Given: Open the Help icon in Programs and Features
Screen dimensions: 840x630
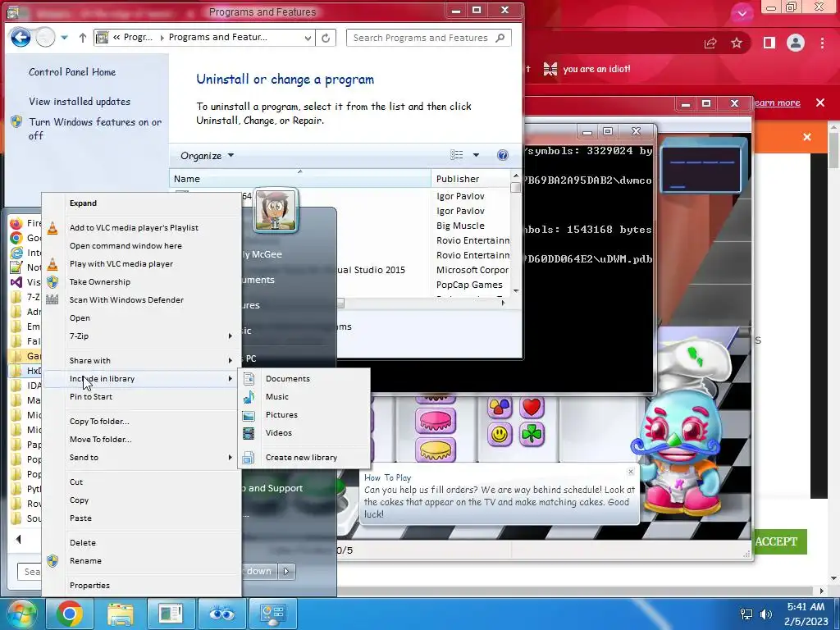Looking at the screenshot, I should [x=503, y=155].
